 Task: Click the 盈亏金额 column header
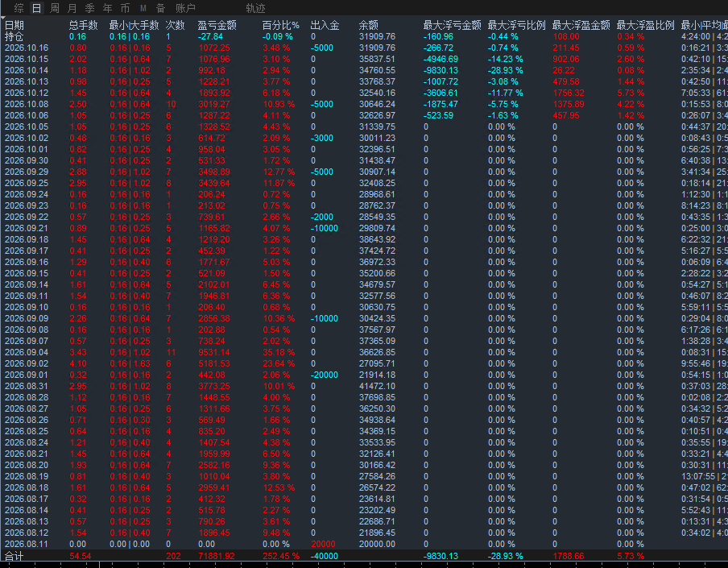coord(217,25)
